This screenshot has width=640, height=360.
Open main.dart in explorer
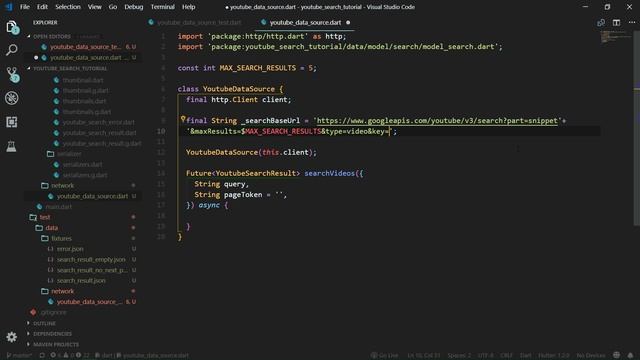pos(59,207)
